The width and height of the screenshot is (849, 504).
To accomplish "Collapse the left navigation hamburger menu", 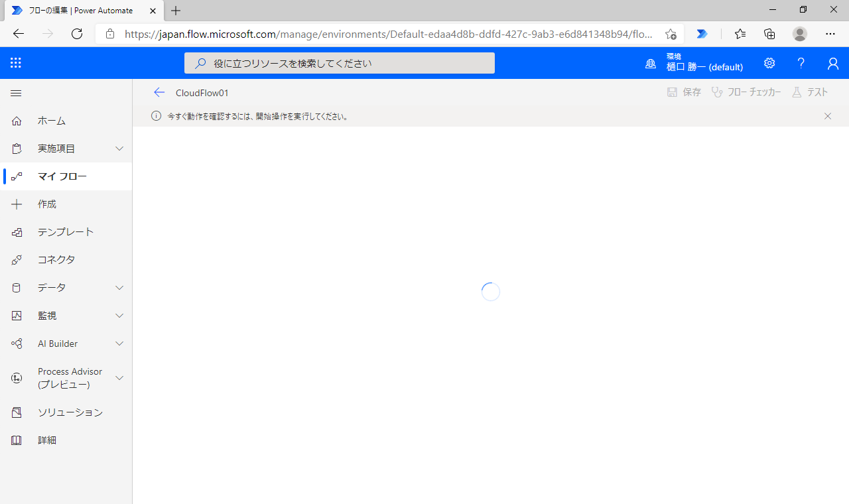I will tap(16, 93).
